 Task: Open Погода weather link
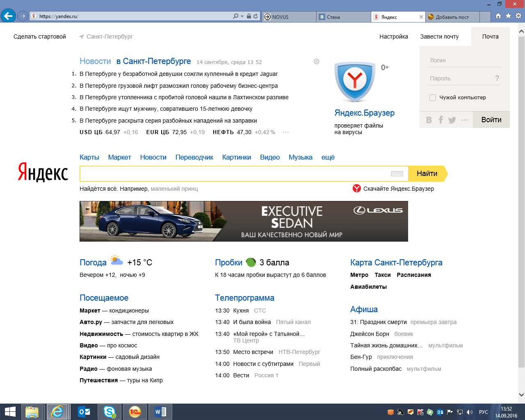click(x=93, y=262)
